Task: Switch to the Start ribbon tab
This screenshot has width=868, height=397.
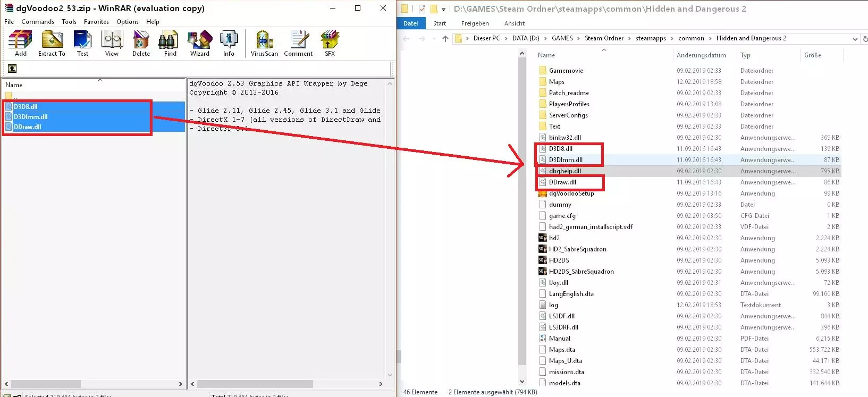Action: point(440,23)
